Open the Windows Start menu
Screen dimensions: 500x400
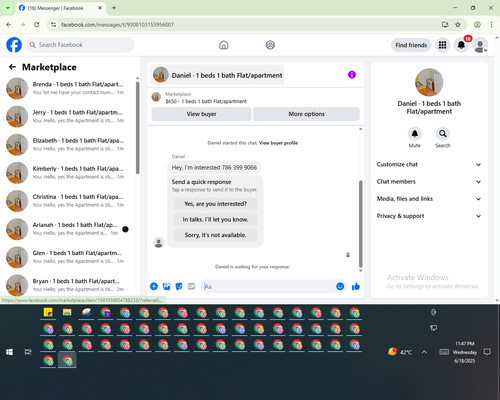[9, 352]
